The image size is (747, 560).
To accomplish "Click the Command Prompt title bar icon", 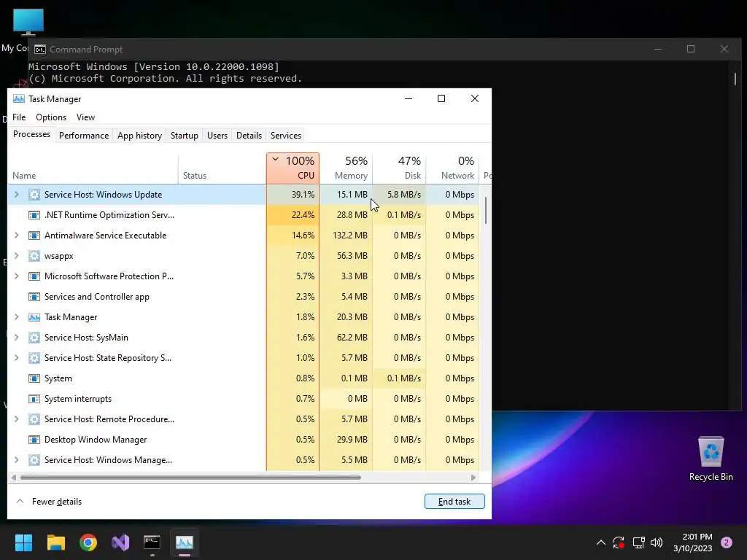I will (x=40, y=50).
